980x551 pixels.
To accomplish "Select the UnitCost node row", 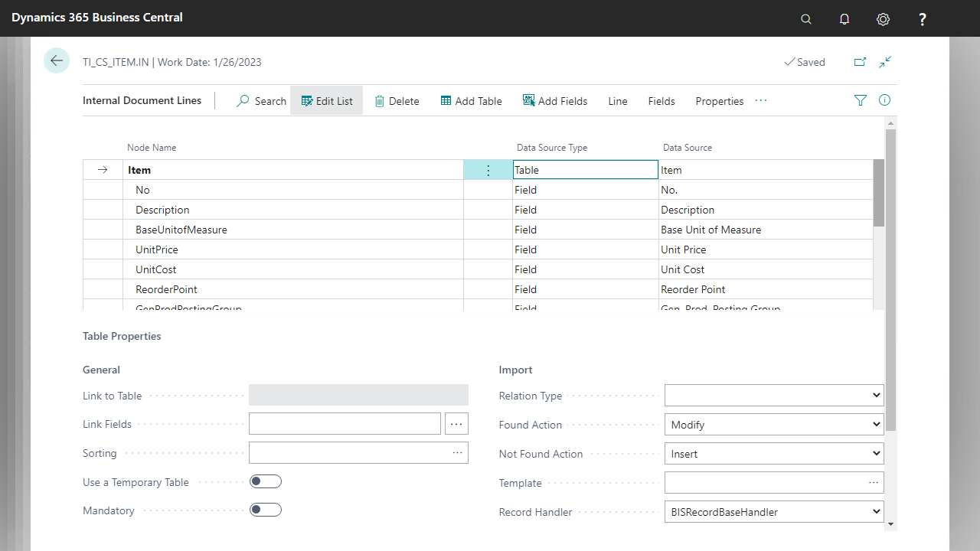I will pos(293,269).
